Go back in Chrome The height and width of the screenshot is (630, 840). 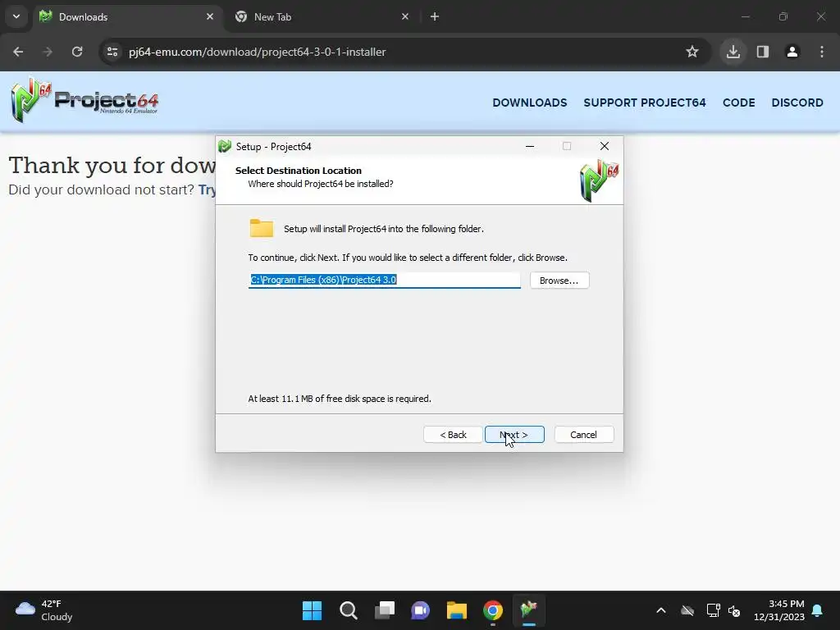(18, 52)
